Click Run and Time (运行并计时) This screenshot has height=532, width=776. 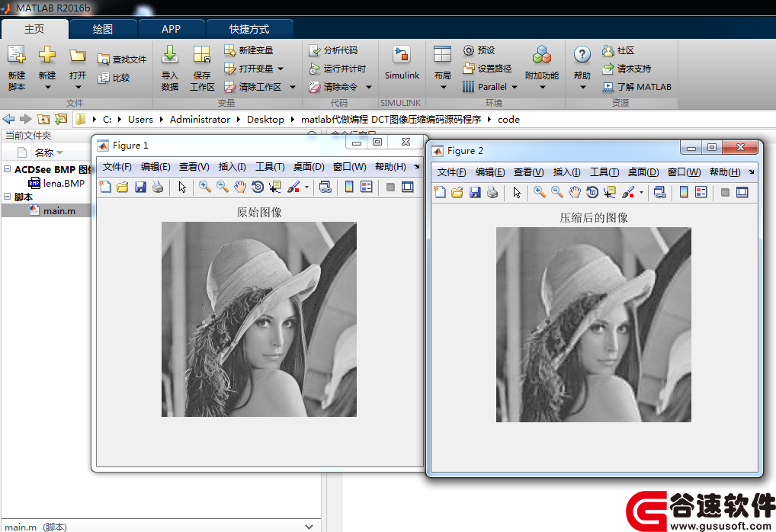[x=337, y=69]
